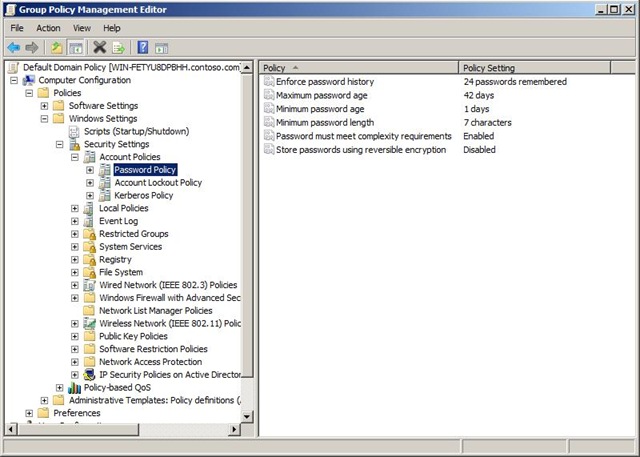Expand the Preferences folder
This screenshot has width=640, height=457.
(x=29, y=413)
